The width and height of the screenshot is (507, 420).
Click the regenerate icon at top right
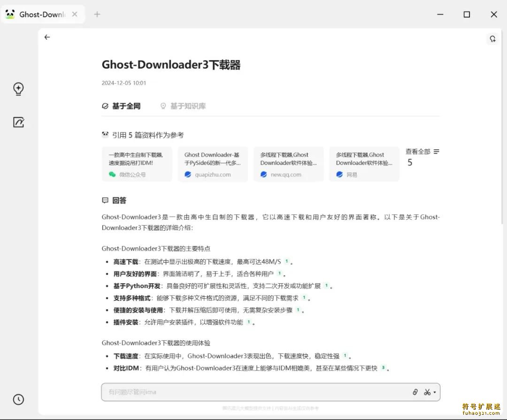coord(492,39)
